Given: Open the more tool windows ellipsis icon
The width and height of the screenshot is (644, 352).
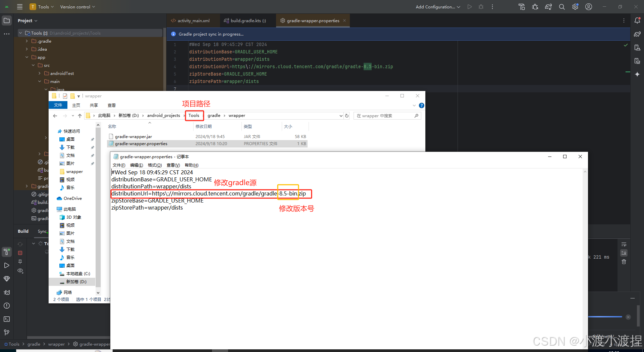Looking at the screenshot, I should 7,34.
